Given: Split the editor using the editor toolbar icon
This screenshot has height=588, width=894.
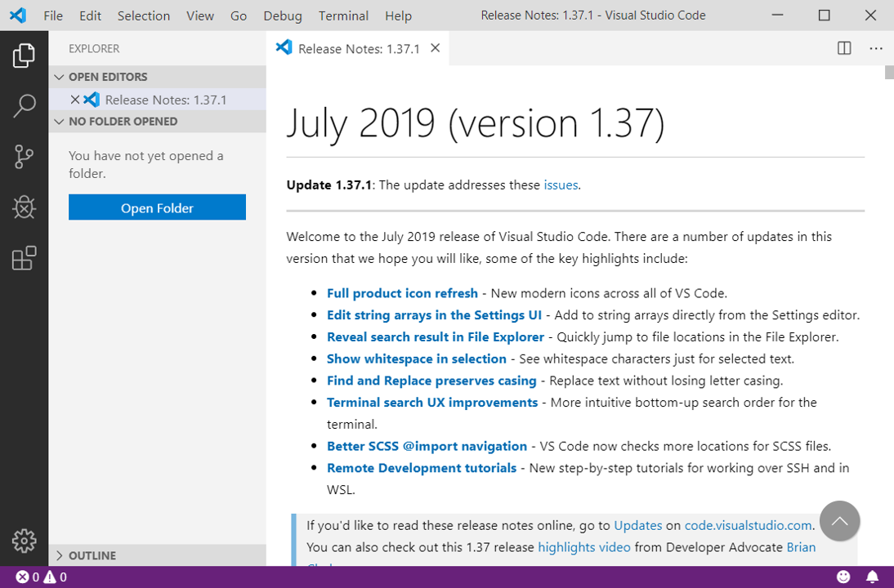Looking at the screenshot, I should (x=843, y=48).
